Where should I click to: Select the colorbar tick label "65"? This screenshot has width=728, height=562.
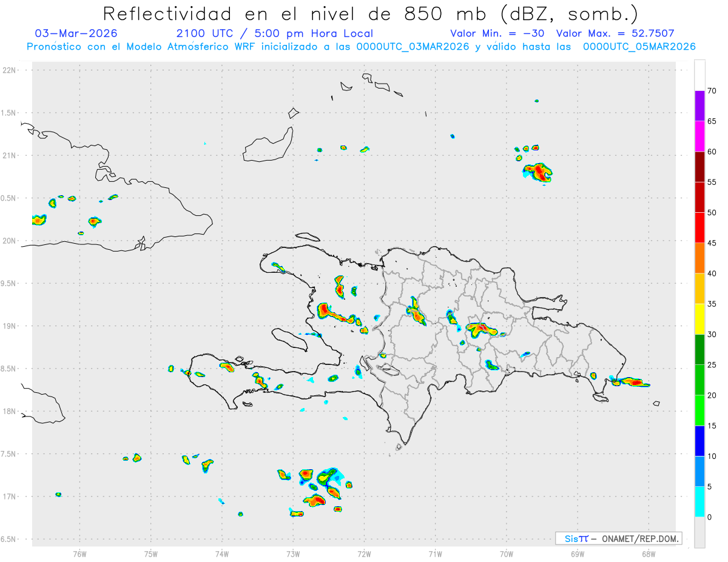pyautogui.click(x=712, y=121)
